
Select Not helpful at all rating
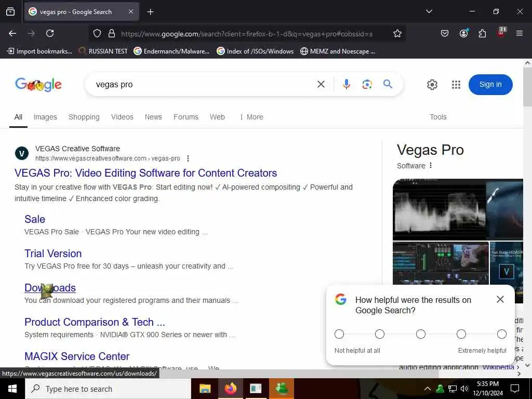[339, 334]
